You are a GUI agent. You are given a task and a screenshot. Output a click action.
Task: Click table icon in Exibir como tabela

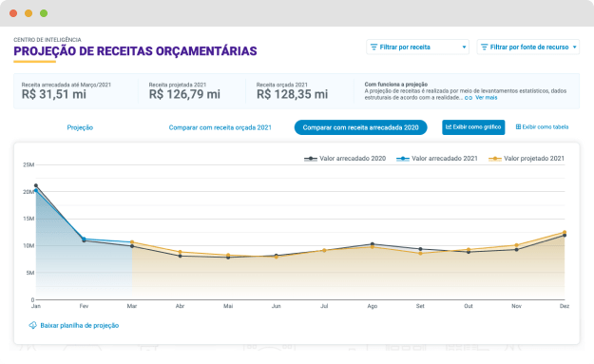pos(518,127)
